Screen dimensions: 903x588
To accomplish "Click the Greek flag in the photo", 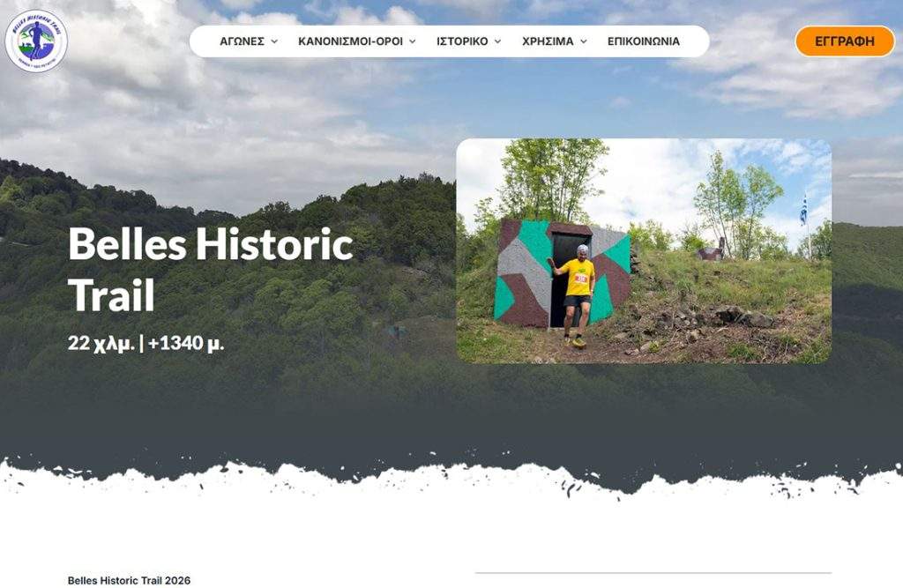I will pos(803,210).
